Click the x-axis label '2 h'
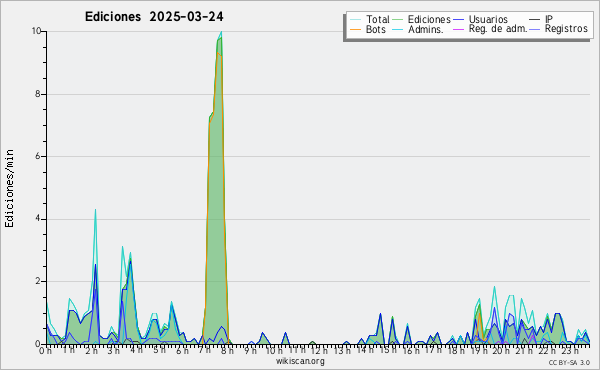The width and height of the screenshot is (600, 370). (91, 350)
